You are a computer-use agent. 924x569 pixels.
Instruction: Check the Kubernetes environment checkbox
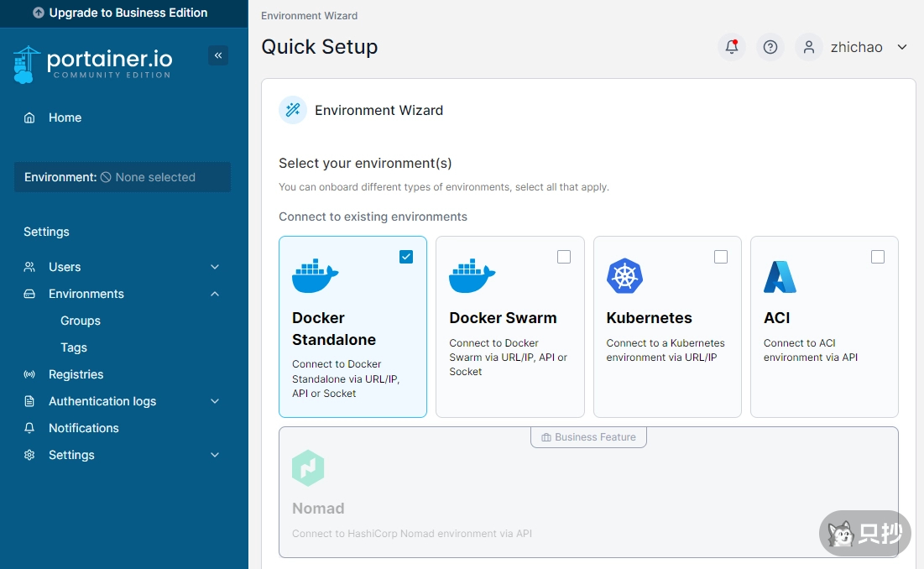click(720, 257)
